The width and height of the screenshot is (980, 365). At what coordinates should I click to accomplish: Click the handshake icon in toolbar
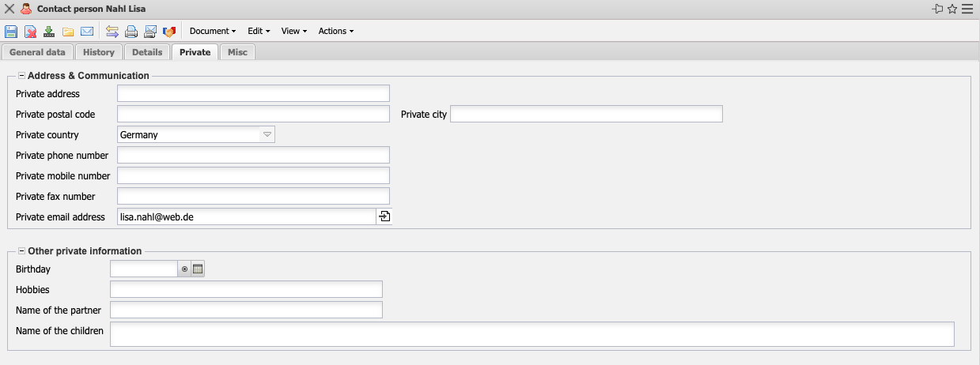(x=168, y=32)
